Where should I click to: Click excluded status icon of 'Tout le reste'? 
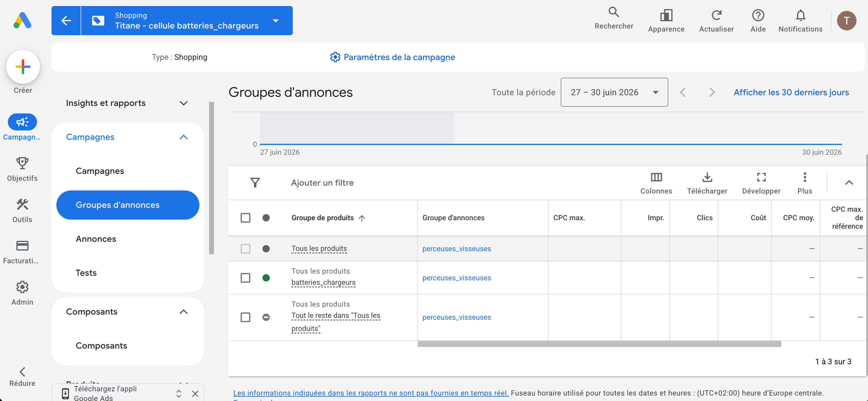click(x=266, y=317)
